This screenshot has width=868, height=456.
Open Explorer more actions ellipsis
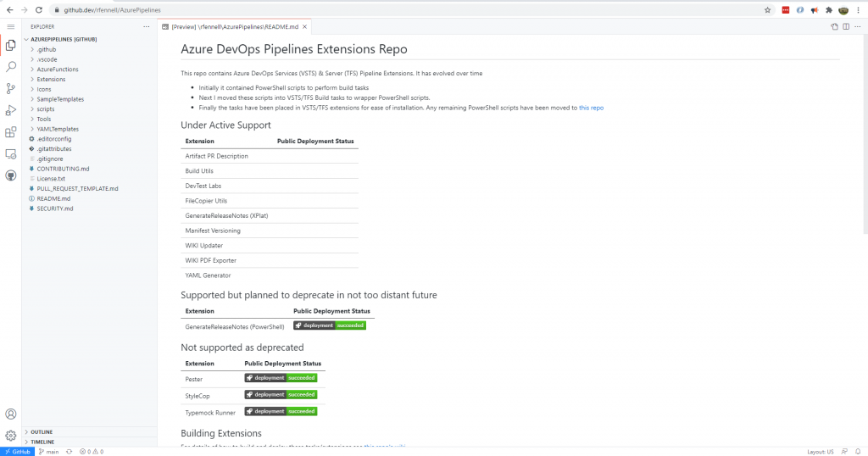coord(146,26)
